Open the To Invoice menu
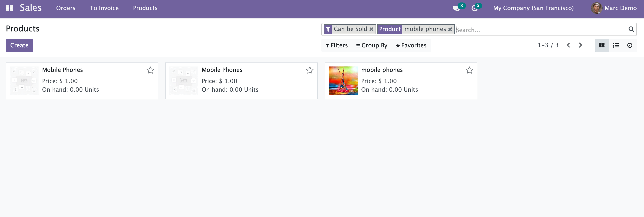 [x=104, y=8]
